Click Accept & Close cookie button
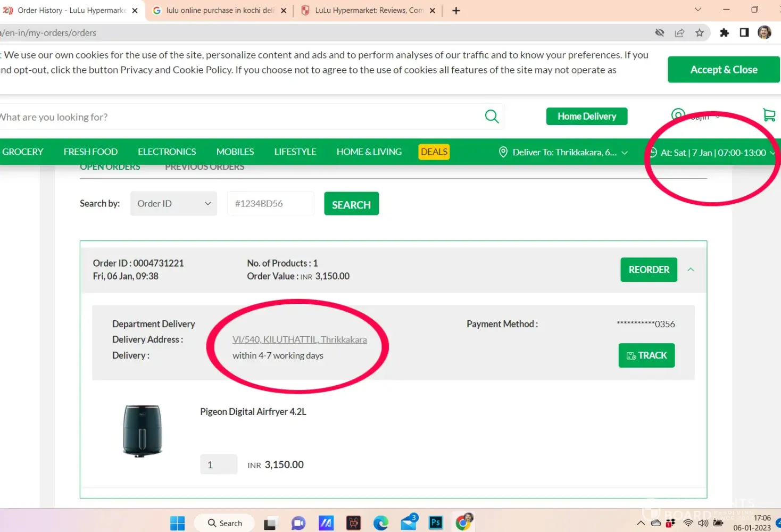 click(x=724, y=70)
